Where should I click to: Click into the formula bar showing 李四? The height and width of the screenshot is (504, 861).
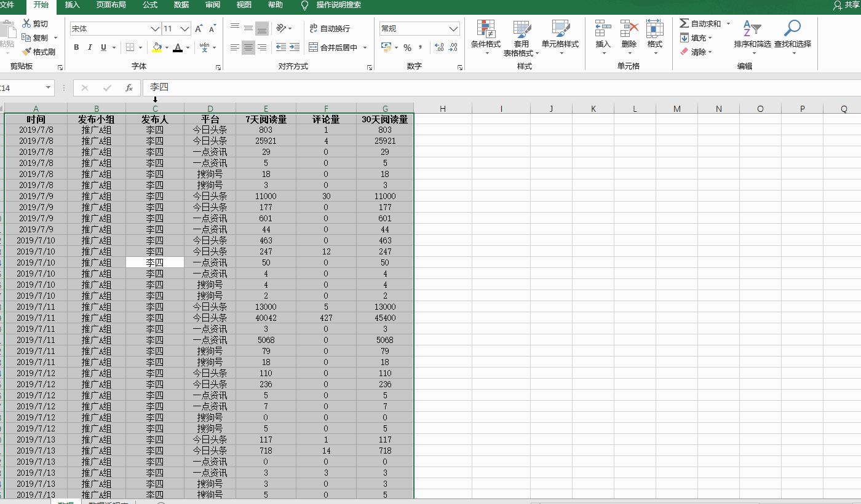coord(501,87)
